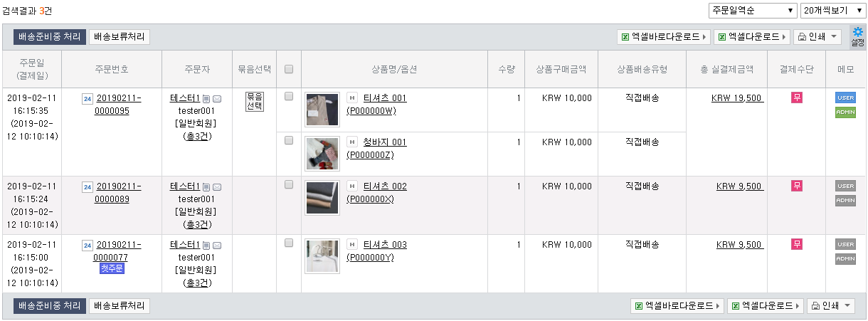The height and width of the screenshot is (321, 868).
Task: Toggle the select-all checkbox in table header
Action: pos(289,69)
